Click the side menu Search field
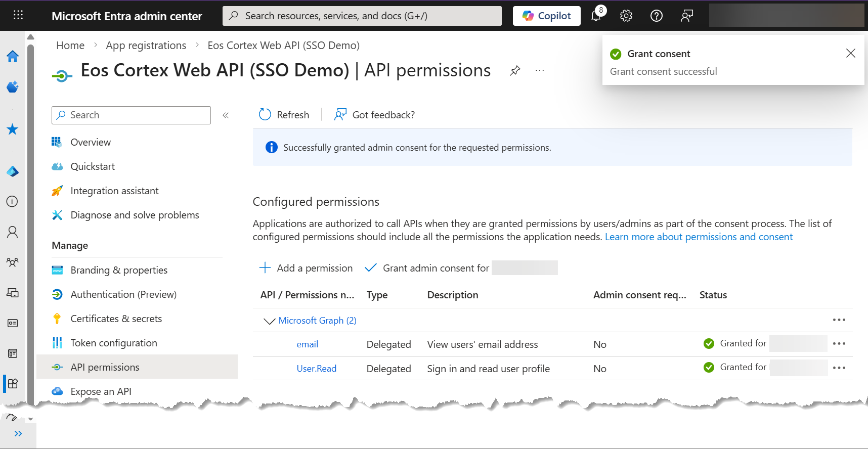Screen dimensions: 868x449 [x=131, y=115]
